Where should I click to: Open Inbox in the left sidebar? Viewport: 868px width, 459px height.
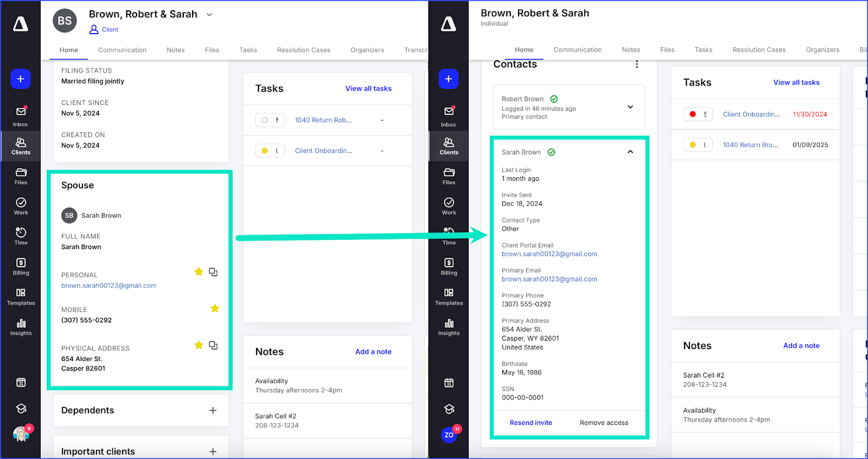point(21,116)
